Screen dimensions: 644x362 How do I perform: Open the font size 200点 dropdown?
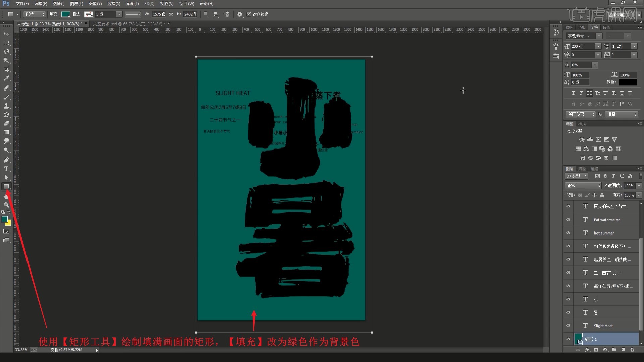[x=598, y=46]
